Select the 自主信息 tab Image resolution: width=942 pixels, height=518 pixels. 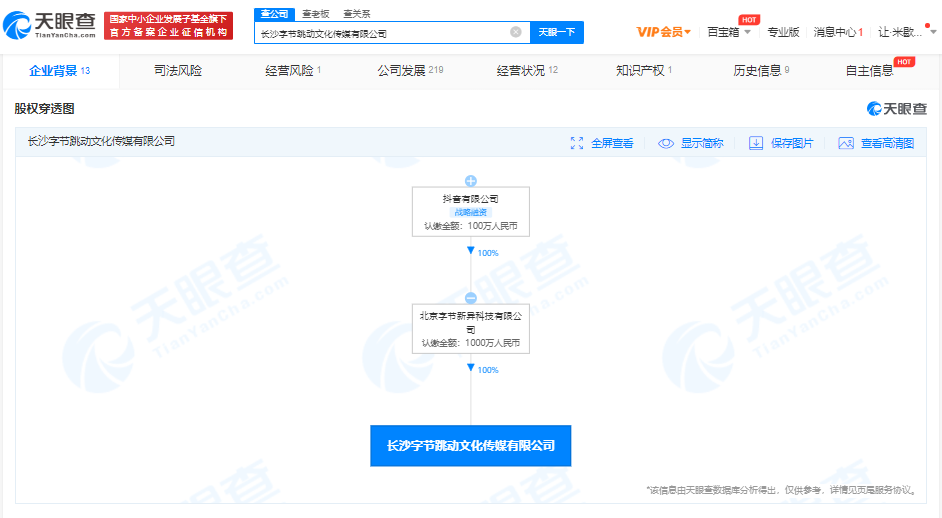[x=869, y=71]
